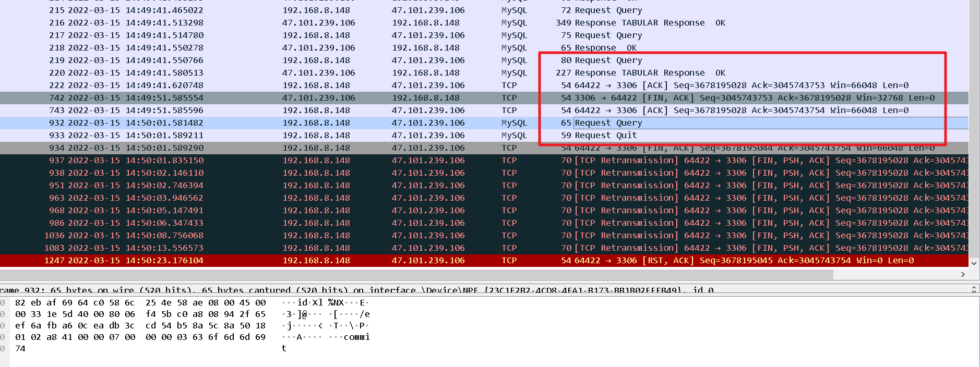This screenshot has height=367, width=980.
Task: Click the final hex byte 74
Action: click(20, 349)
